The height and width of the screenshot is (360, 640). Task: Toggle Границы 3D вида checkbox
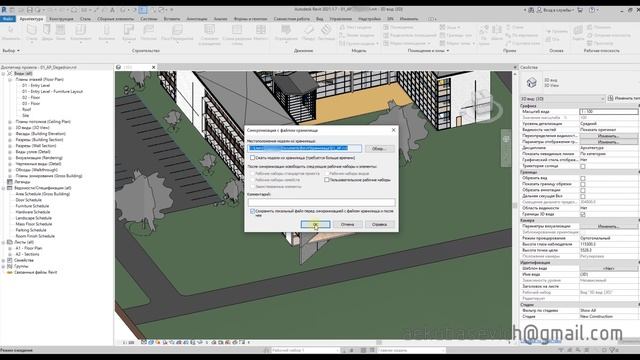(582, 214)
